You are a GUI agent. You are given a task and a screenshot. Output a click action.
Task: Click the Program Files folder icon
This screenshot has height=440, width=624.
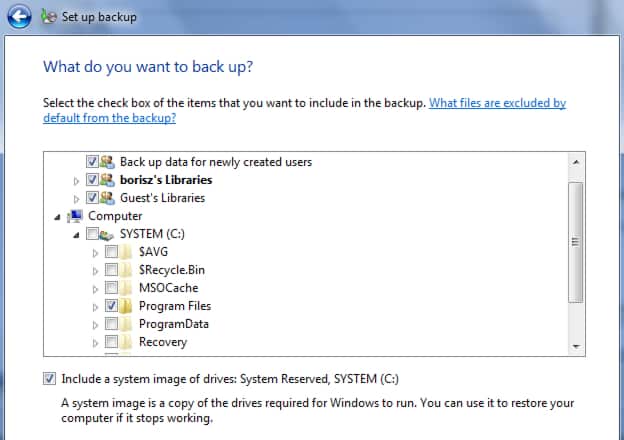[127, 306]
